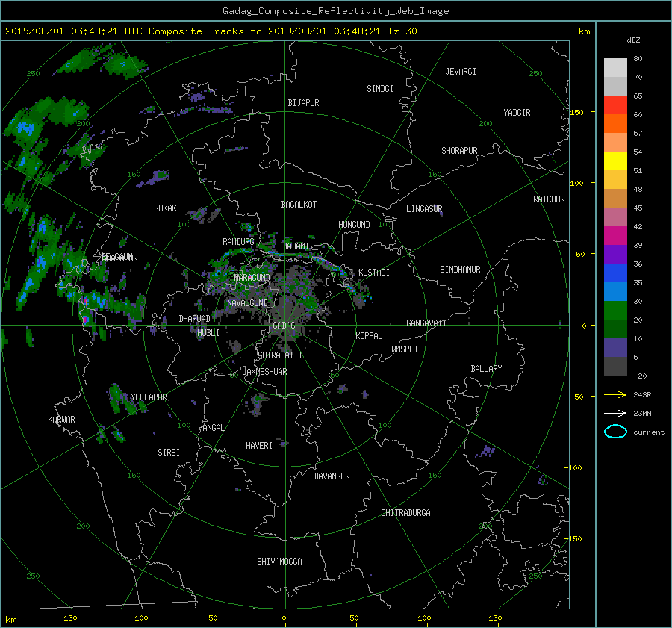Click the HAVERI city label

coord(259,446)
